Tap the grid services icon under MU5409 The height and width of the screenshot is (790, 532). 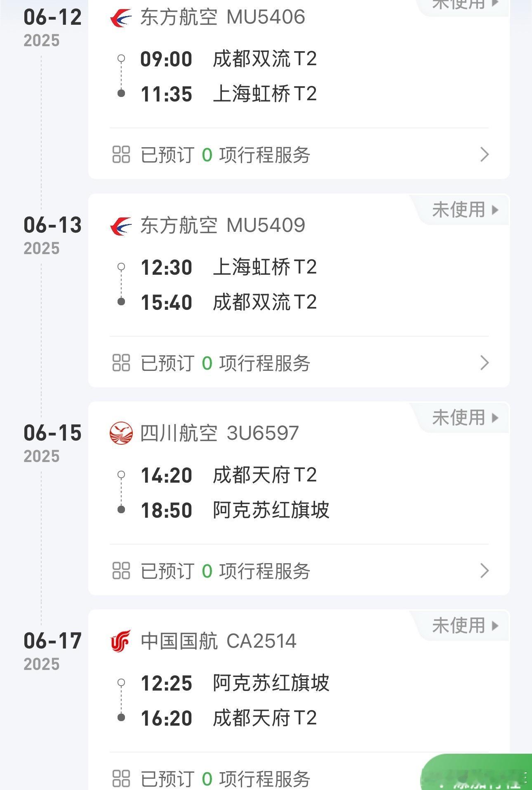tap(121, 363)
